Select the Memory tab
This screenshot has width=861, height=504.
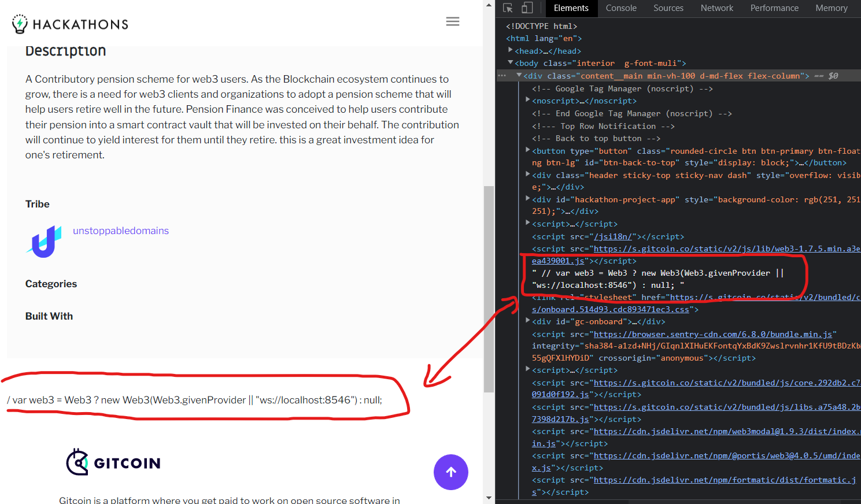tap(832, 8)
